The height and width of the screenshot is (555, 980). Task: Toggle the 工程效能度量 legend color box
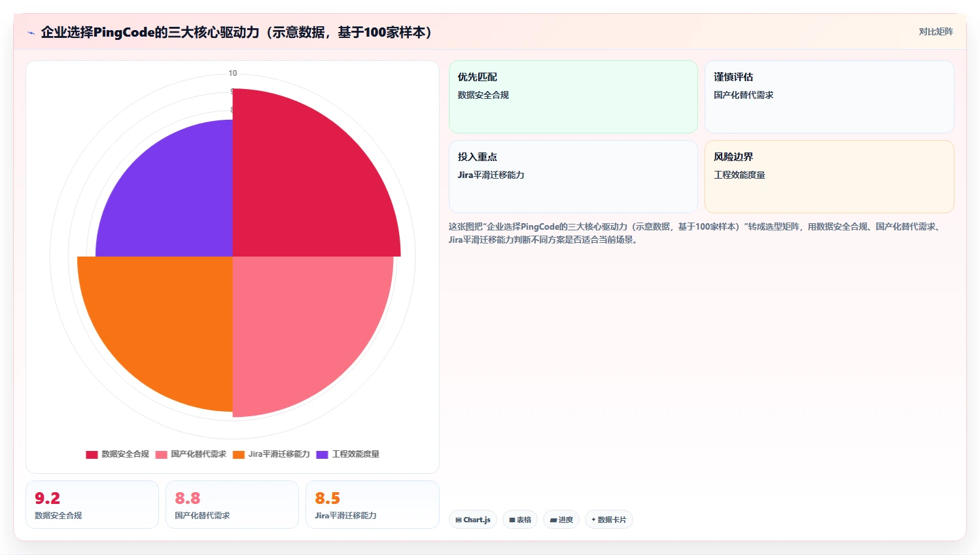point(322,454)
